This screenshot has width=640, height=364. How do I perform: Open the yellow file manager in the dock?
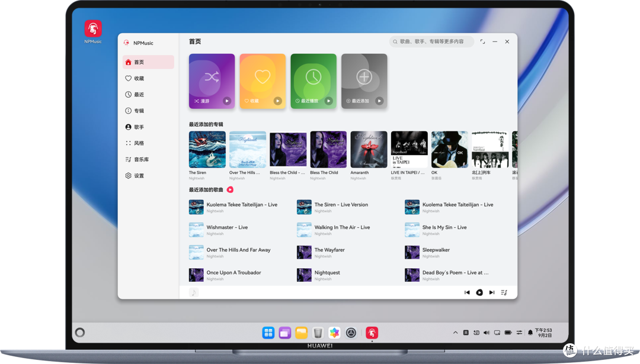(x=301, y=333)
